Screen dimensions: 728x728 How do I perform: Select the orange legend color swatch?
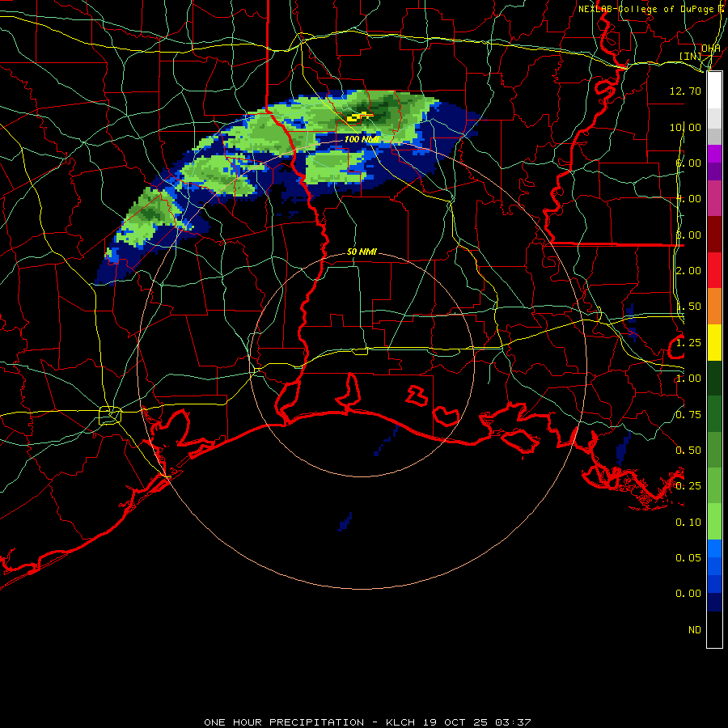tap(714, 306)
